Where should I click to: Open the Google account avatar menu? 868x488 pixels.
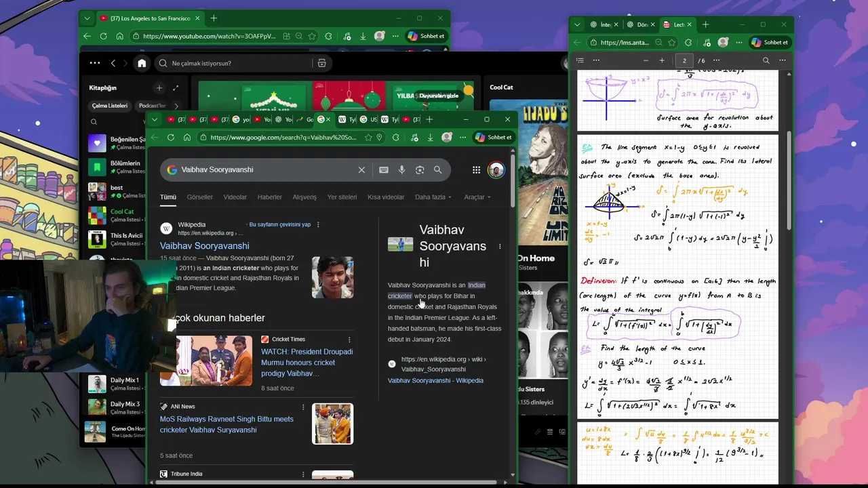(x=496, y=169)
